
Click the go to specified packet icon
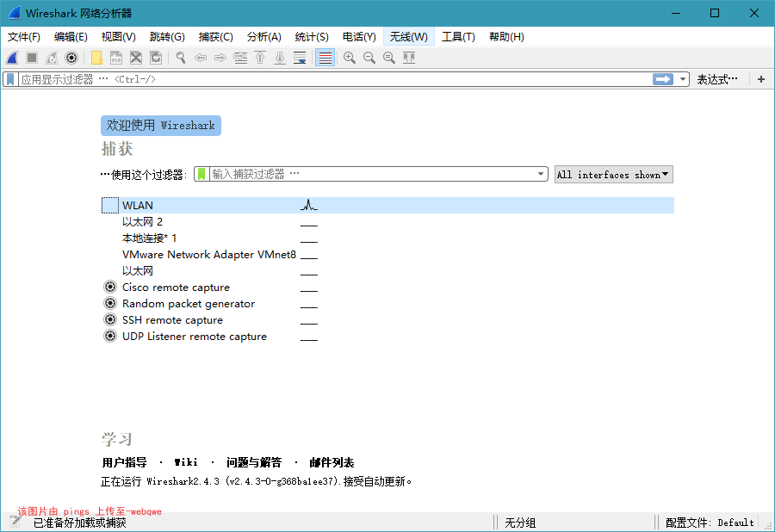click(x=240, y=58)
